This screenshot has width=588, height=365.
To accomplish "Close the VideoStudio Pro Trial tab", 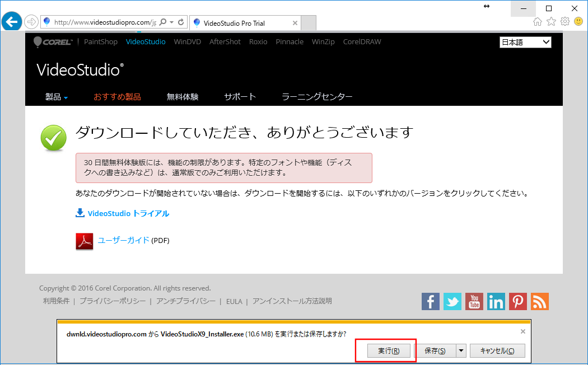I will click(x=295, y=23).
